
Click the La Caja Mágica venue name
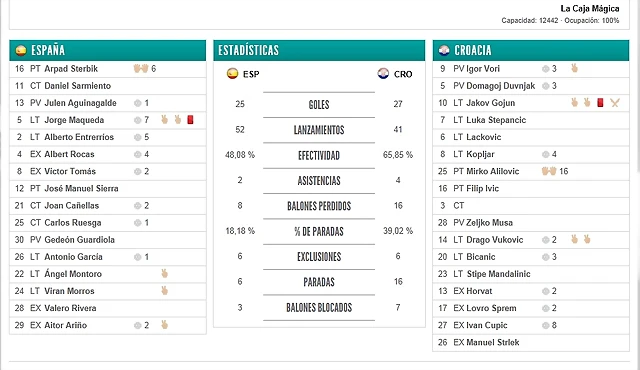(590, 9)
